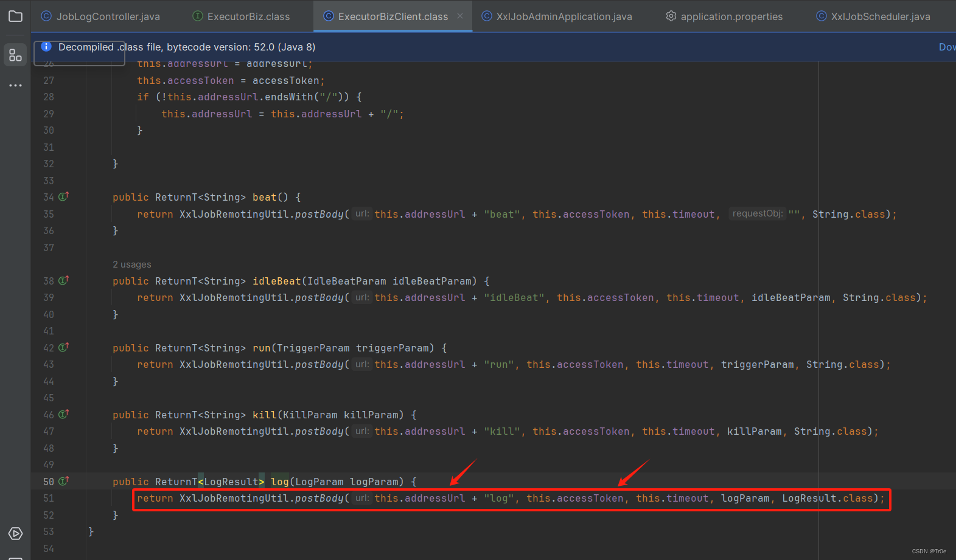Click line number 28 in gutter

click(49, 97)
